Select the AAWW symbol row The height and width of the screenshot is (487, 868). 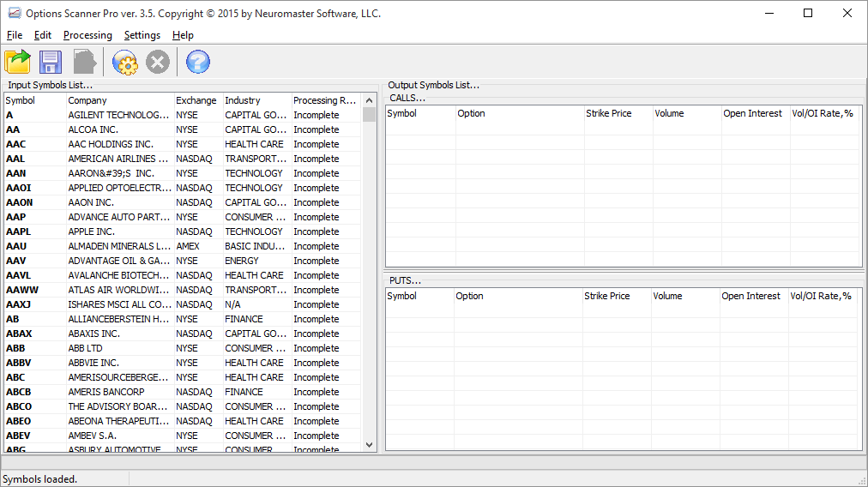(182, 290)
